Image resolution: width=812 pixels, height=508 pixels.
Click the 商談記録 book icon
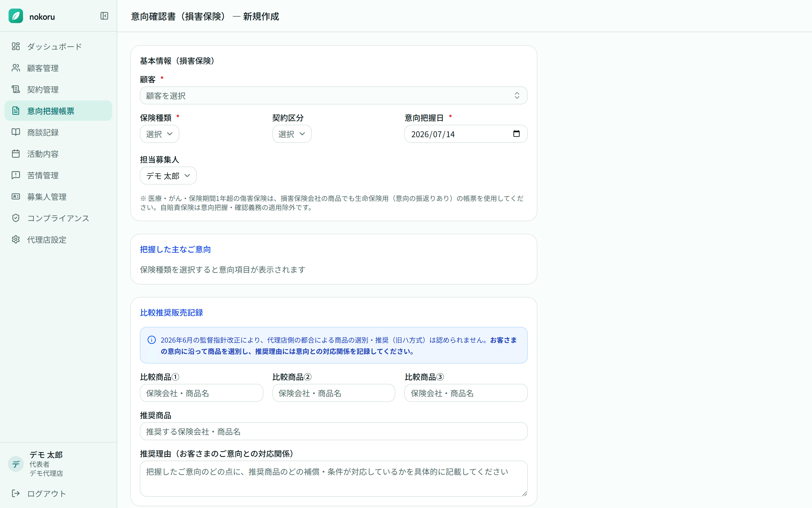[16, 132]
